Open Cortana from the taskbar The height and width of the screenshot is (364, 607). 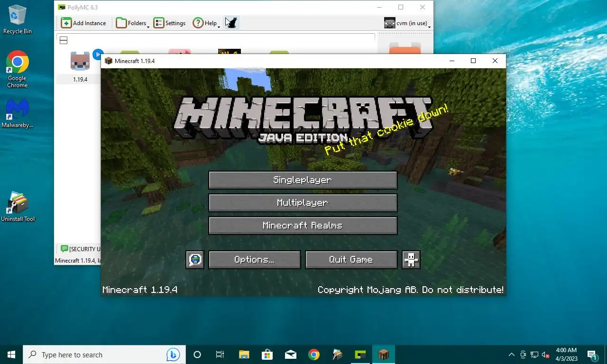click(197, 355)
